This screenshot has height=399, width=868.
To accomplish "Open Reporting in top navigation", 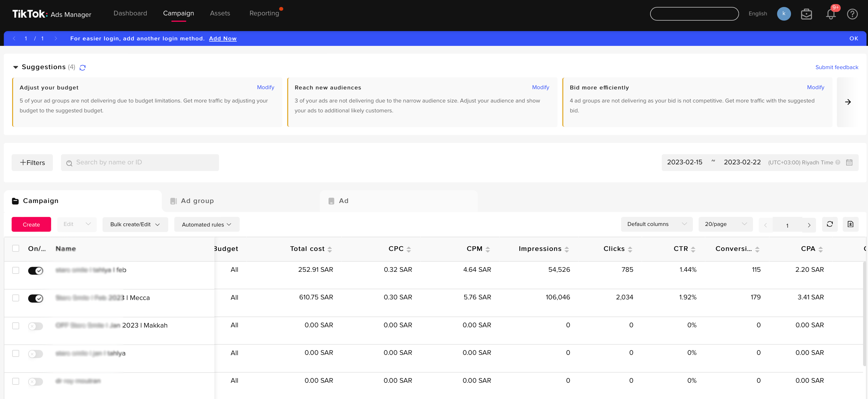I will tap(264, 13).
